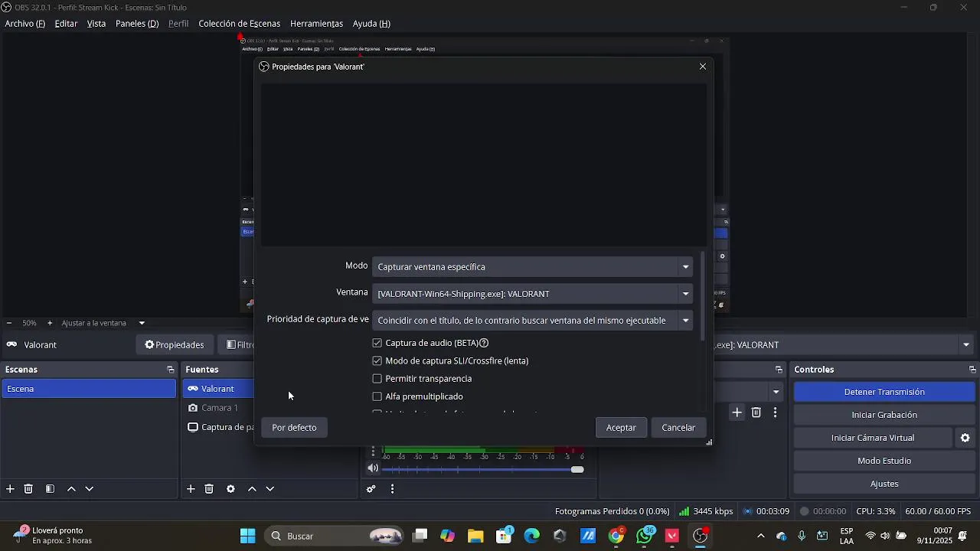Delete selected scene with trash icon
Viewport: 980px width, 551px height.
(28, 489)
